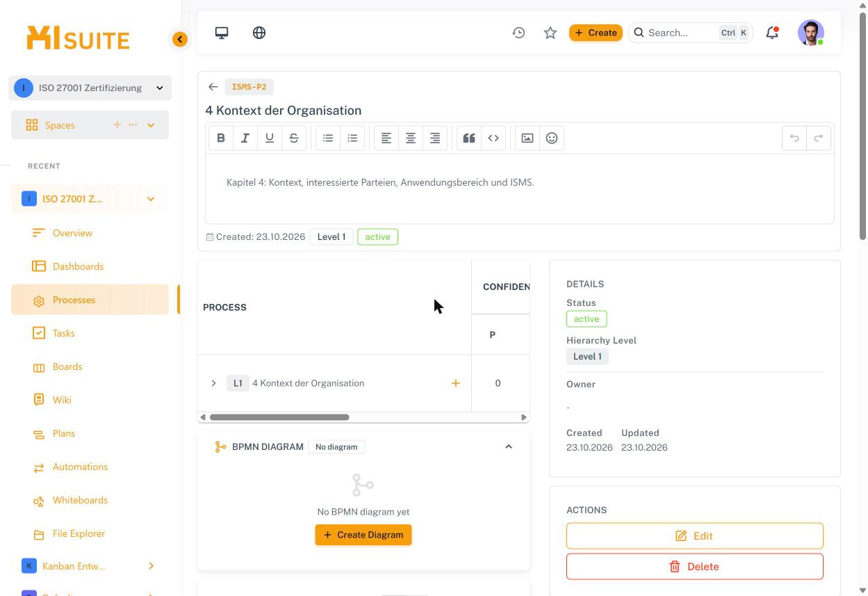Click the Edit action button

click(x=695, y=536)
